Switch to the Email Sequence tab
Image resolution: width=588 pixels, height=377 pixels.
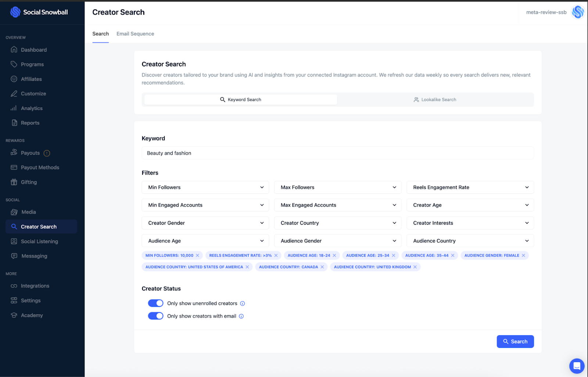[135, 33]
